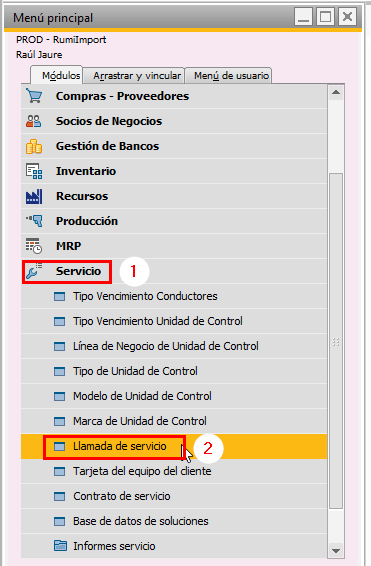The image size is (371, 566).
Task: Click the scrollbar up arrow
Action: coord(336,92)
